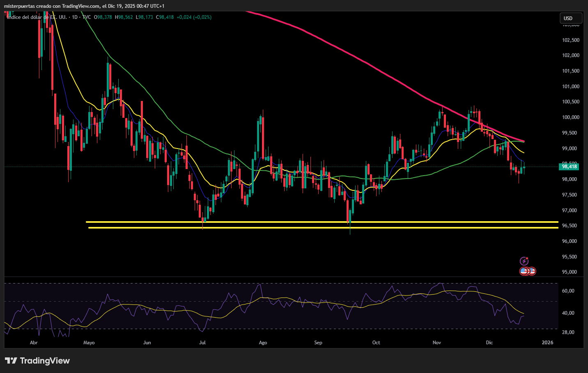The width and height of the screenshot is (588, 373).
Task: Click the frontmost US flag event icon
Action: [524, 271]
